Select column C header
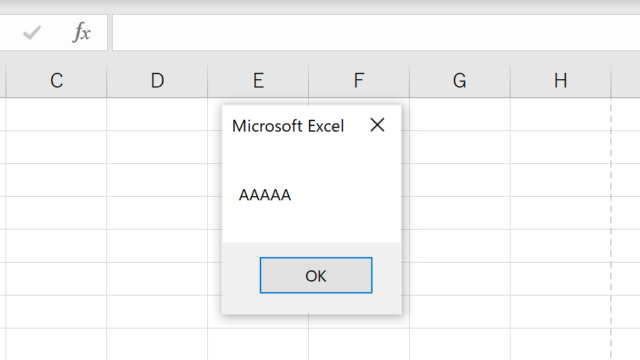Viewport: 640px width, 360px height. (x=56, y=80)
